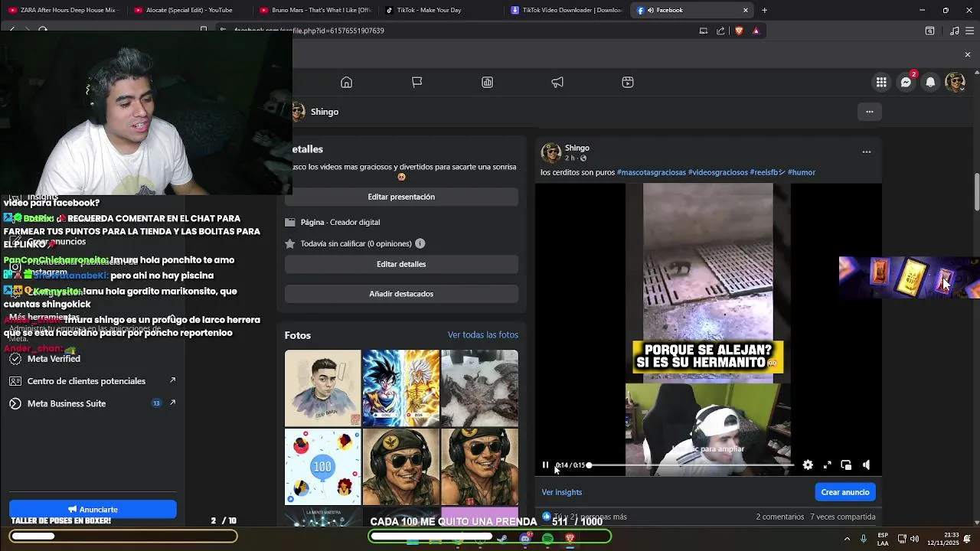Open Shingo author name on post

(x=577, y=148)
